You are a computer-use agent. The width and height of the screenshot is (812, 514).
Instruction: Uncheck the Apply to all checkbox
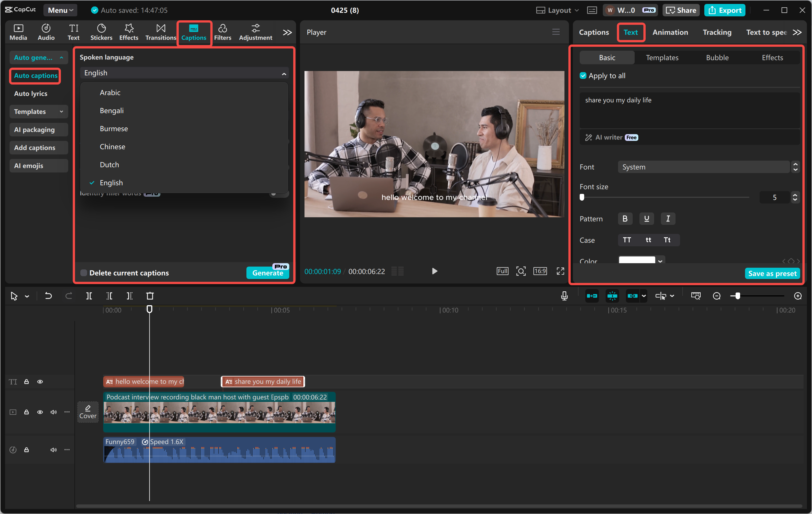[583, 76]
